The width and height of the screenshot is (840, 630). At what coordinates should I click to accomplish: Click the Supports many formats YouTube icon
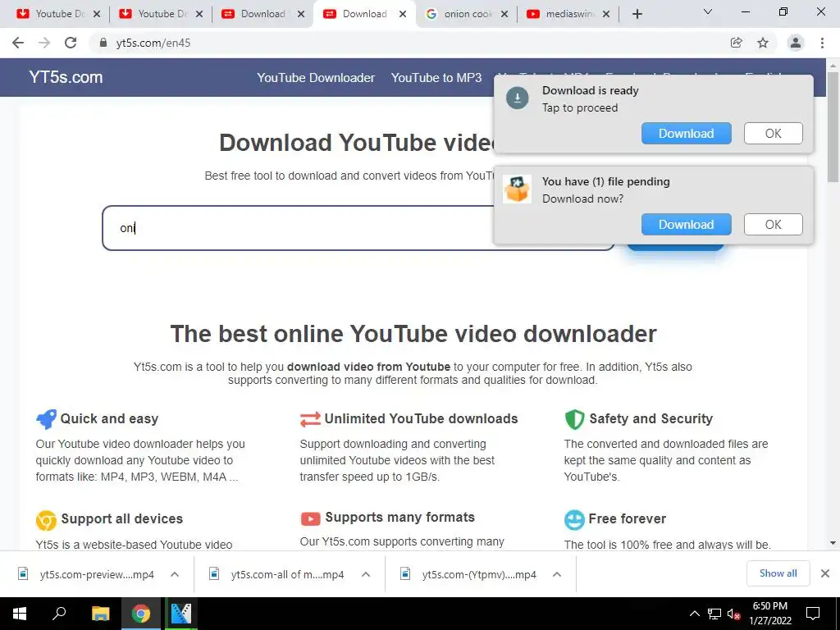310,518
